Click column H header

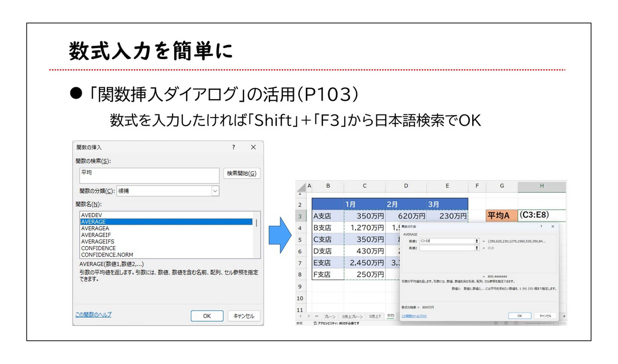point(541,186)
